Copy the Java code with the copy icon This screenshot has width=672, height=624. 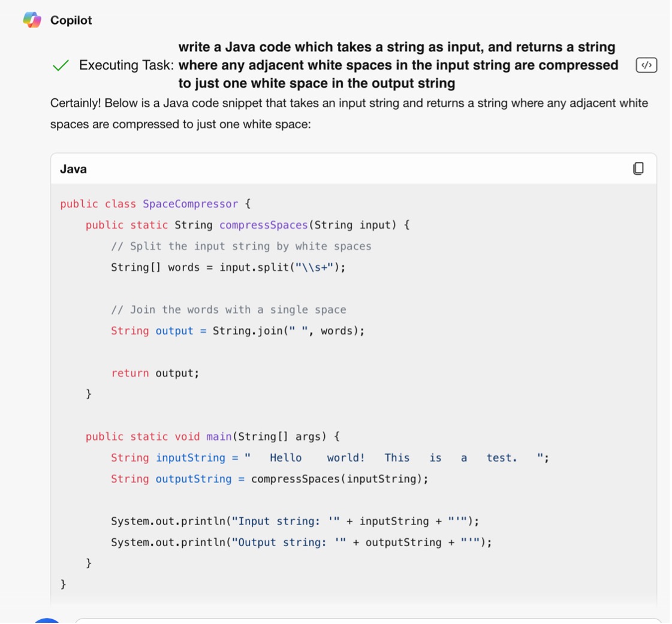click(638, 168)
